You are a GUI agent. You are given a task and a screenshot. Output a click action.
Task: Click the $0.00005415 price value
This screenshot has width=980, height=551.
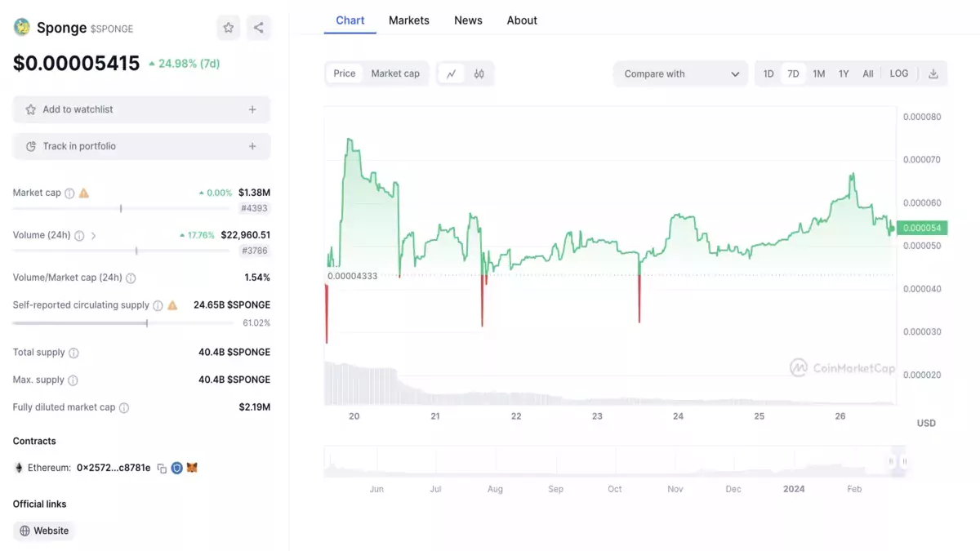[77, 63]
